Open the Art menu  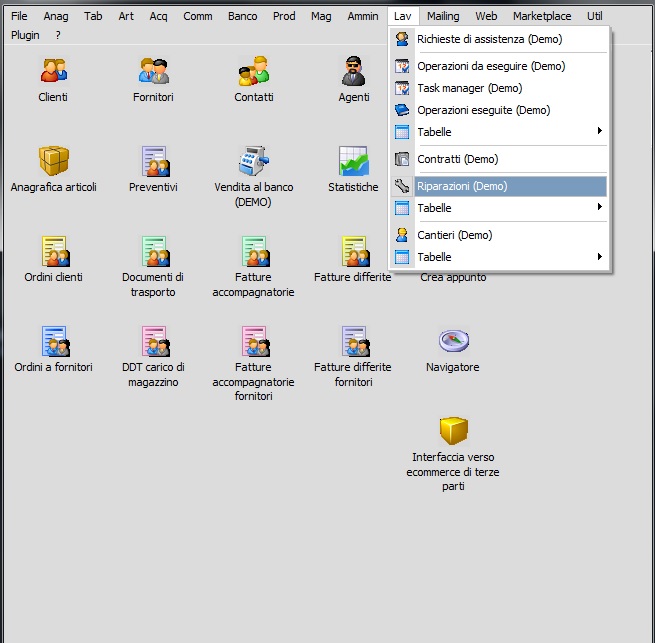pyautogui.click(x=126, y=16)
